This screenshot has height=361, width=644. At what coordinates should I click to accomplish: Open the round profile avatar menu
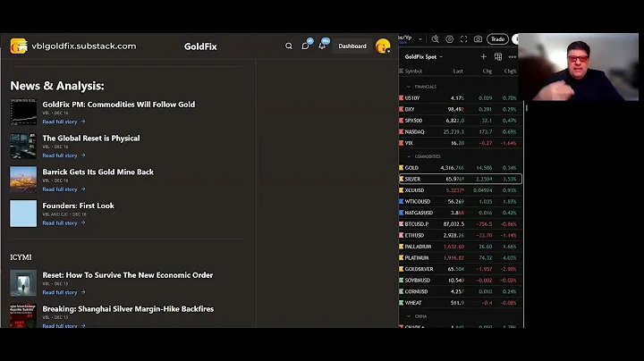pyautogui.click(x=383, y=46)
